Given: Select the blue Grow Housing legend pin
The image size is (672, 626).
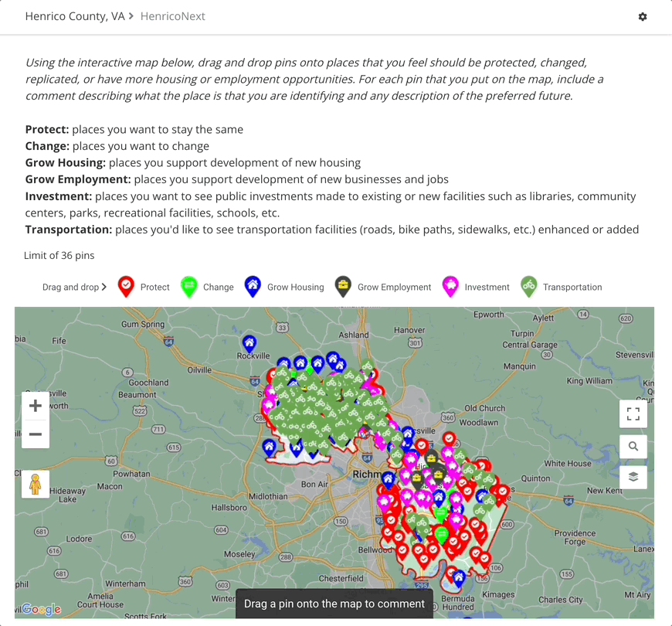Looking at the screenshot, I should tap(253, 286).
